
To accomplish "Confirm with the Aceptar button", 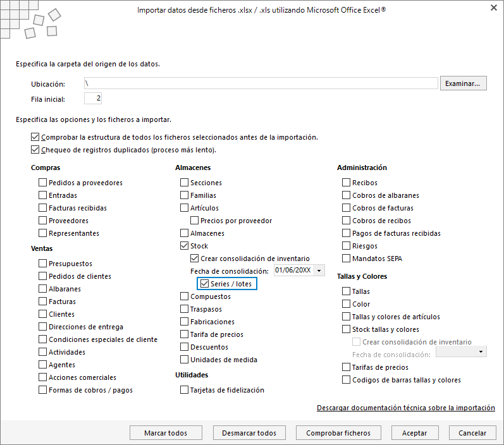I will pyautogui.click(x=415, y=433).
